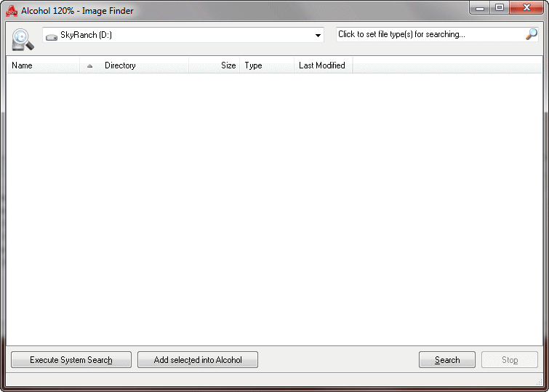Sort by the Directory column header

click(x=135, y=65)
